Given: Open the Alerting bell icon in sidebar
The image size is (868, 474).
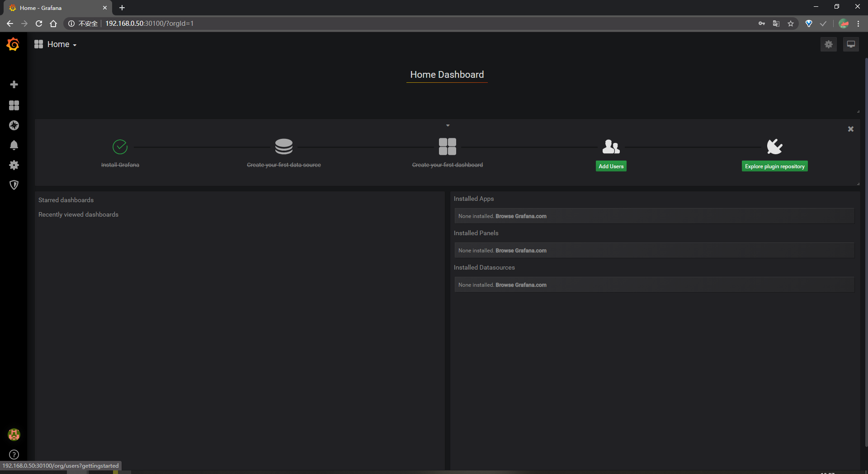Looking at the screenshot, I should [x=14, y=145].
